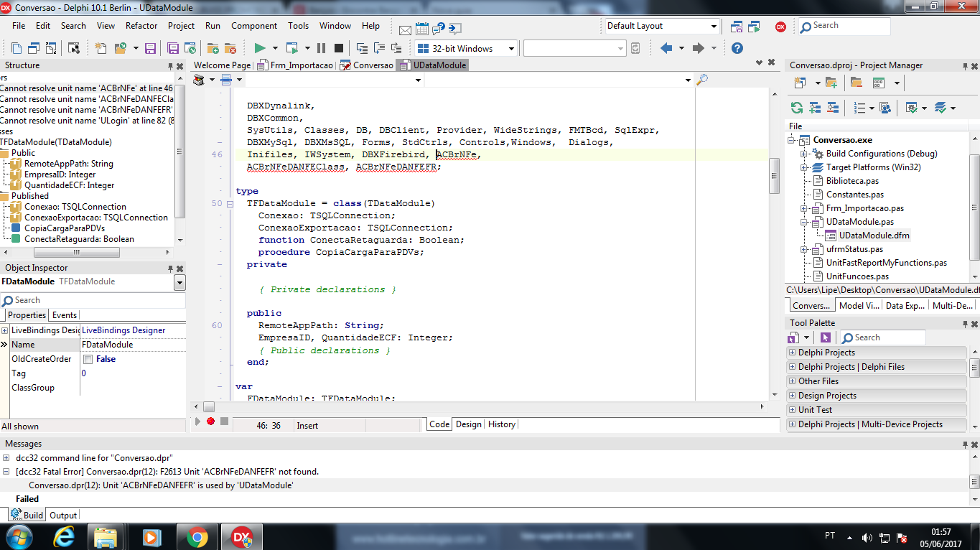Click the red DX Embarcadero icon
Viewport: 980px width, 550px height.
tap(780, 27)
